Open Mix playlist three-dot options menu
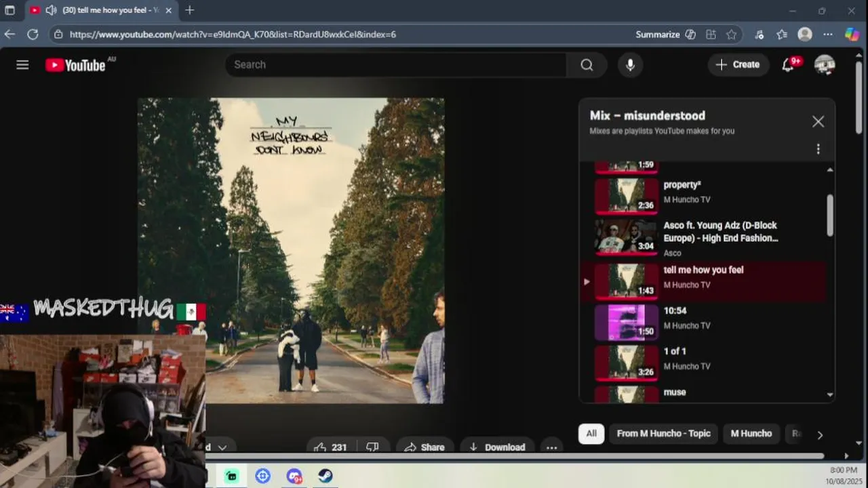The image size is (868, 488). pyautogui.click(x=818, y=149)
